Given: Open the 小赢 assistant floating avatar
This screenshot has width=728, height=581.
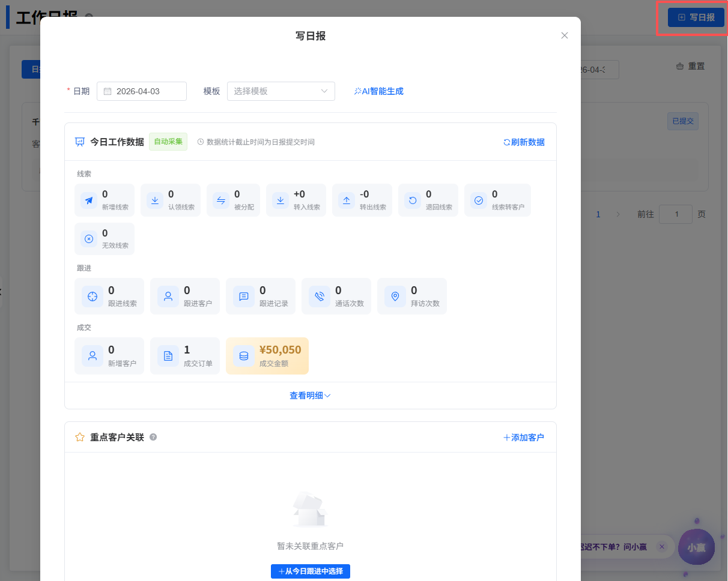Looking at the screenshot, I should (x=696, y=547).
